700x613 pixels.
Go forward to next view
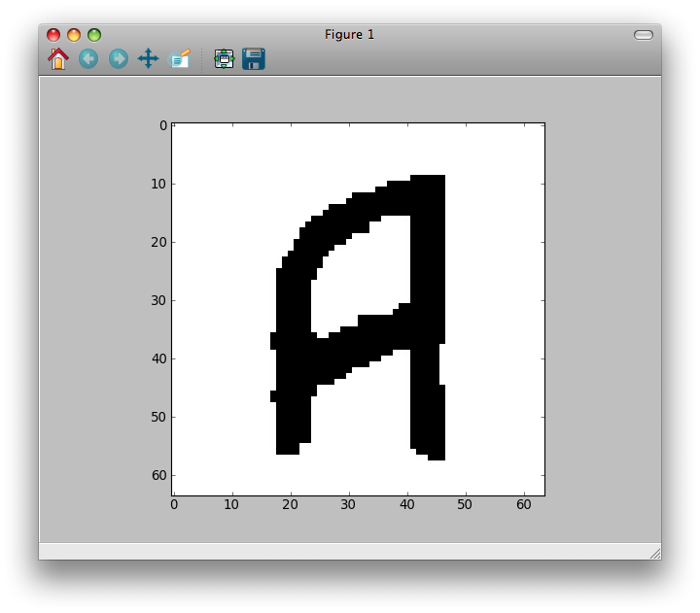tap(119, 59)
